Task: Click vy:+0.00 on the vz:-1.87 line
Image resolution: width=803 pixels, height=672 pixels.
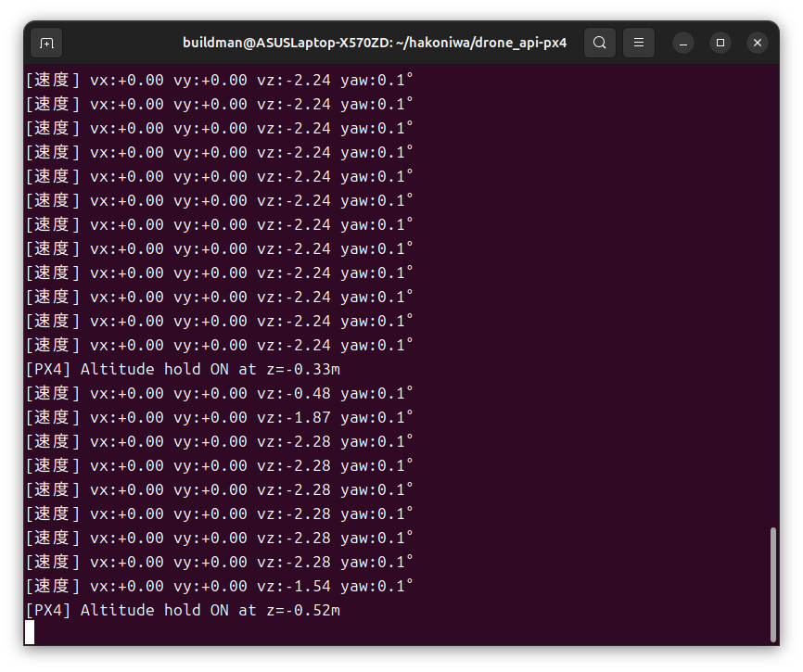Action: pos(210,417)
